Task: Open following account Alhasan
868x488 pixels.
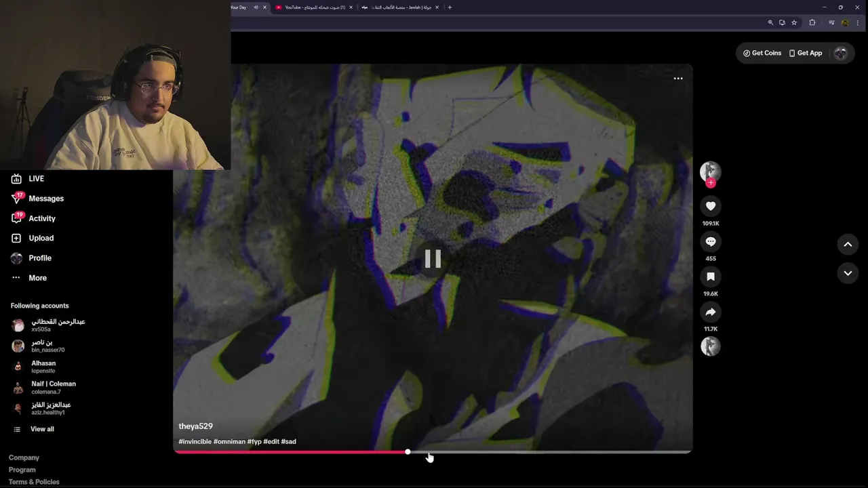Action: click(34, 367)
